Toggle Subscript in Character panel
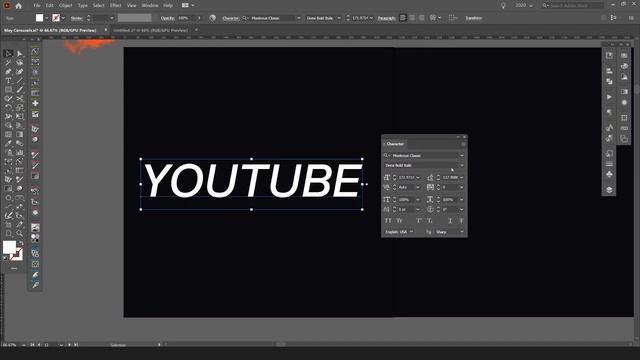Image resolution: width=640 pixels, height=360 pixels. point(430,221)
